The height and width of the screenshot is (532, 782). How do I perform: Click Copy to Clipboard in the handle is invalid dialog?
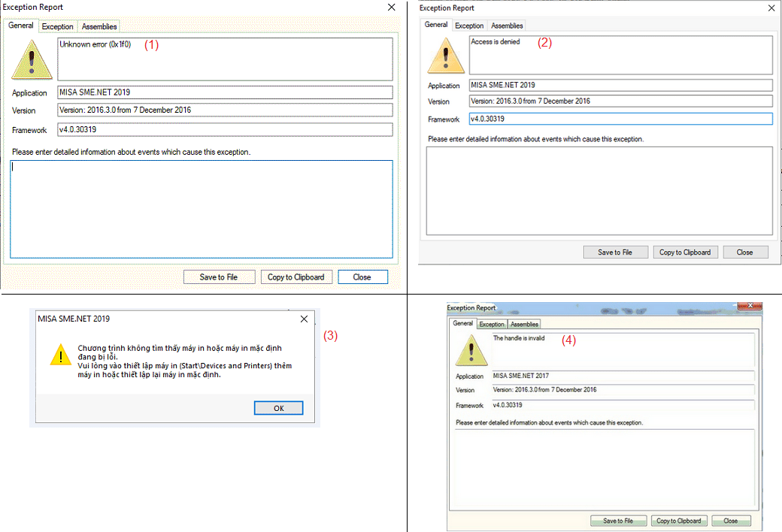(679, 521)
